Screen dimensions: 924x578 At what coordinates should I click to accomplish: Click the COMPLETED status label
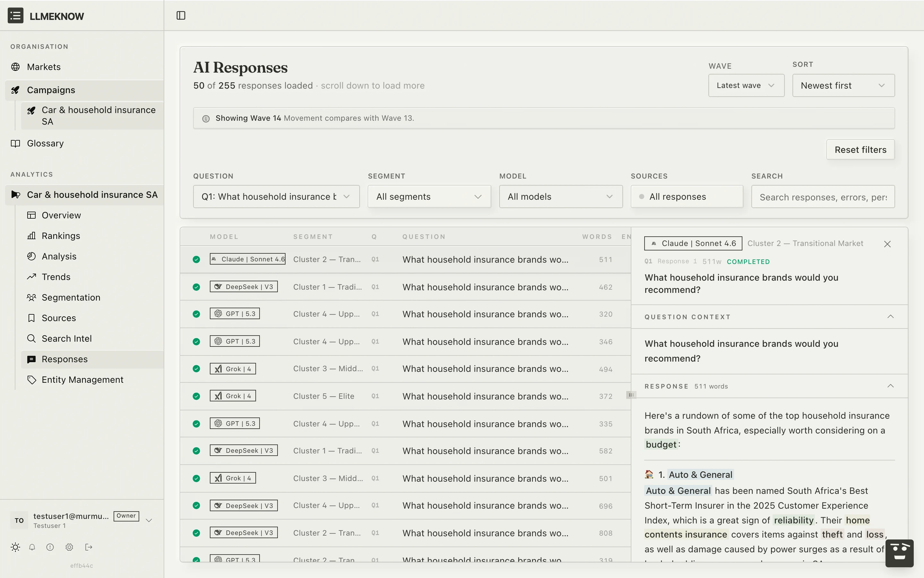748,262
